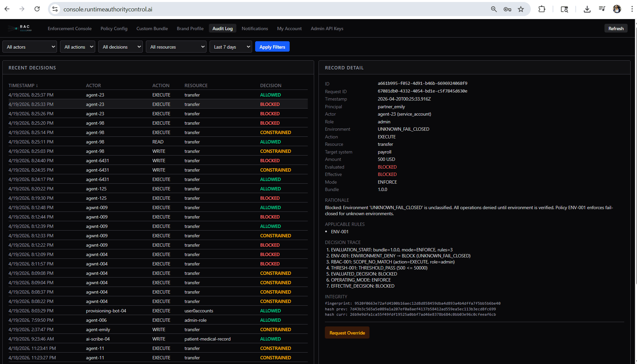Sort by the TIMESTAMP column header
The width and height of the screenshot is (637, 364).
click(x=23, y=85)
